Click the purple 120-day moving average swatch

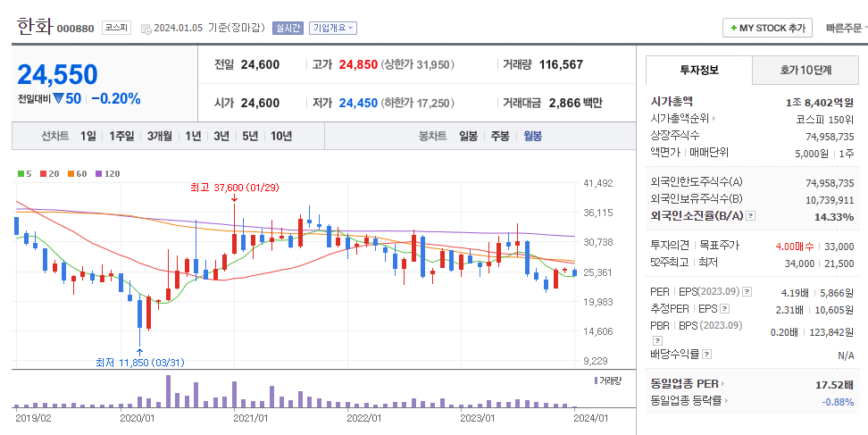pyautogui.click(x=98, y=174)
